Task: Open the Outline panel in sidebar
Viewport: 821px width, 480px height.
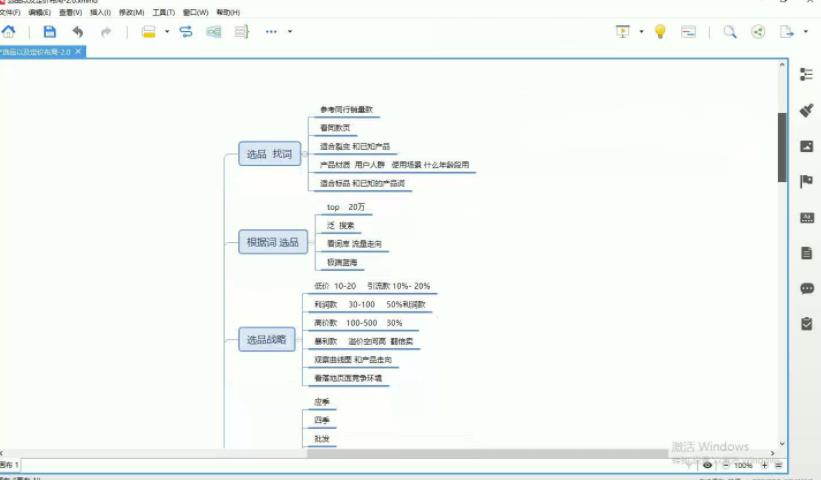Action: 806,74
